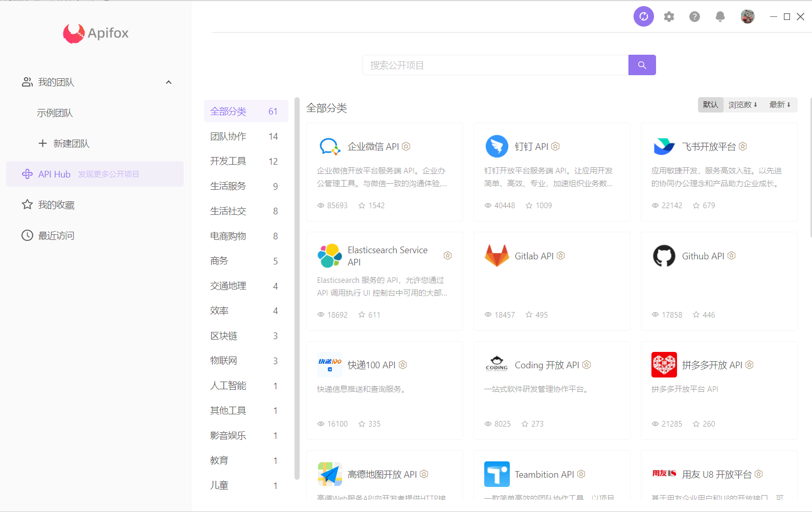The height and width of the screenshot is (512, 812).
Task: Open notifications bell icon
Action: pos(720,17)
